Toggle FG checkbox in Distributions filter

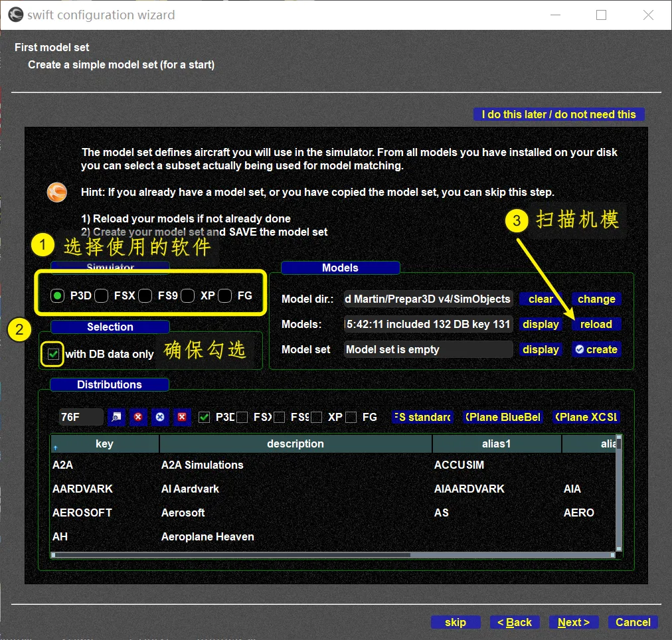pos(351,417)
